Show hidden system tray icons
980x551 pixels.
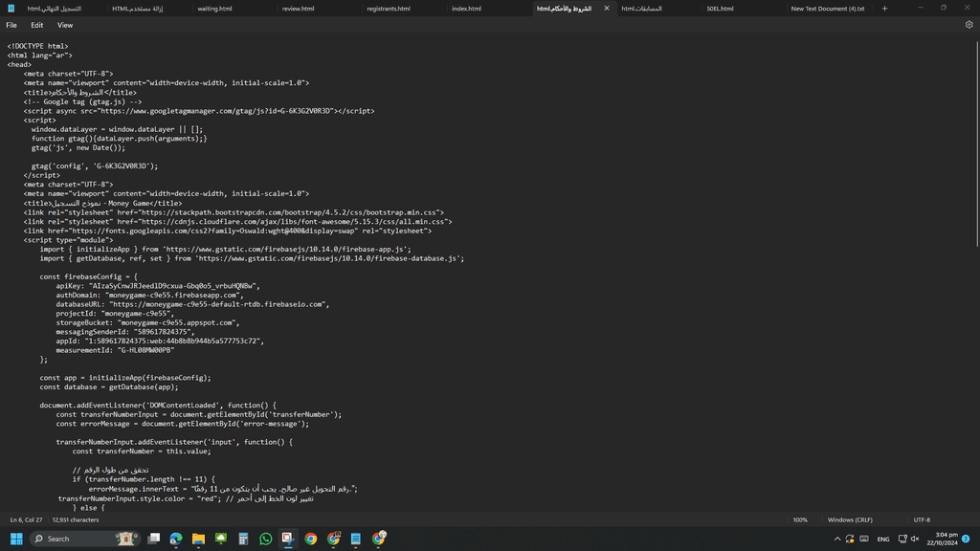[836, 540]
